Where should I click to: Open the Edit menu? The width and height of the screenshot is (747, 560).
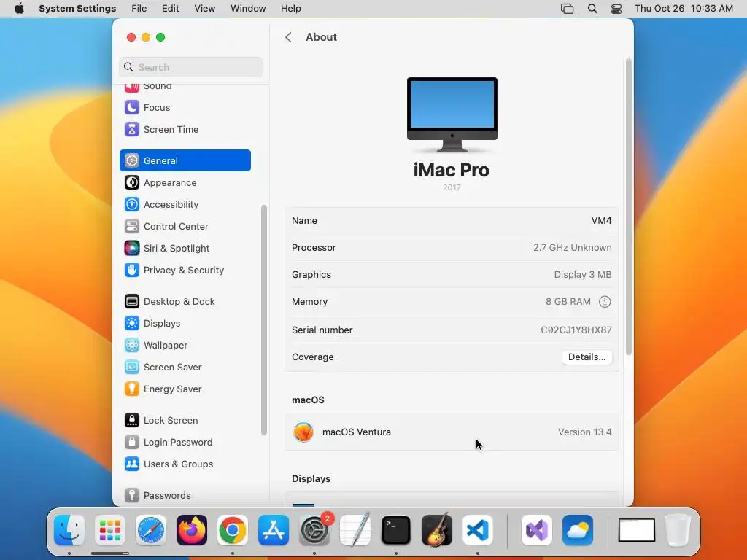[170, 9]
